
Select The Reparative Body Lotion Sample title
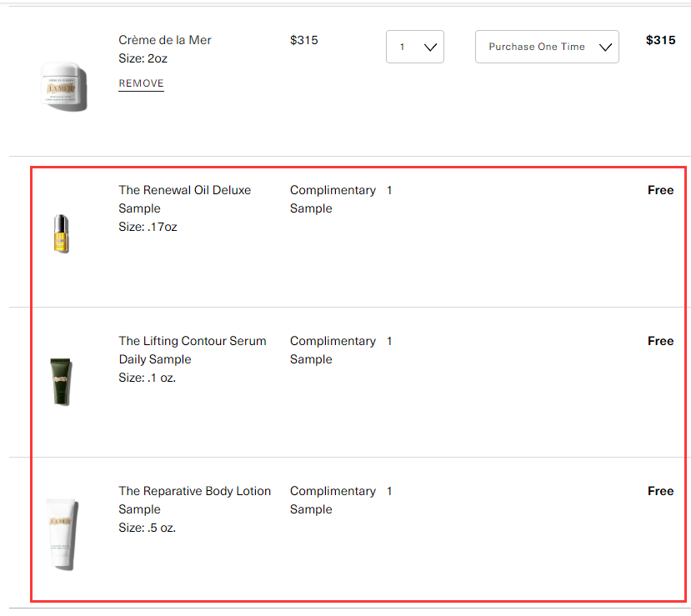(194, 500)
